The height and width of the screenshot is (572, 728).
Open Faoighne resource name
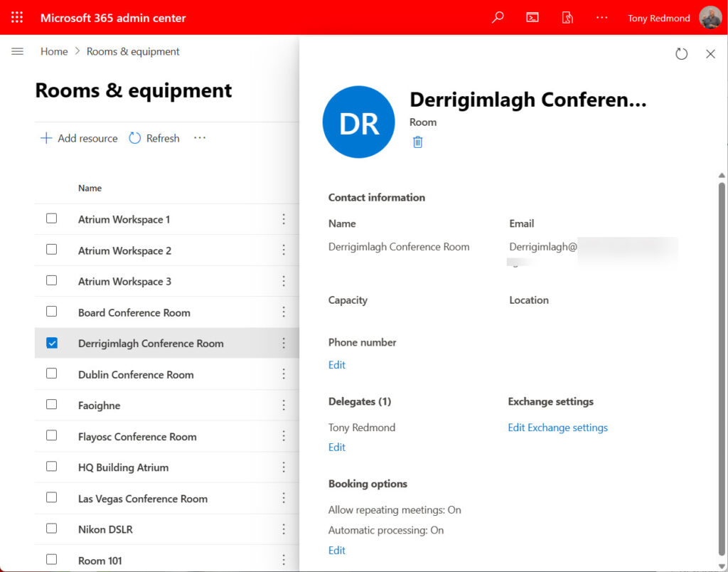click(x=99, y=406)
